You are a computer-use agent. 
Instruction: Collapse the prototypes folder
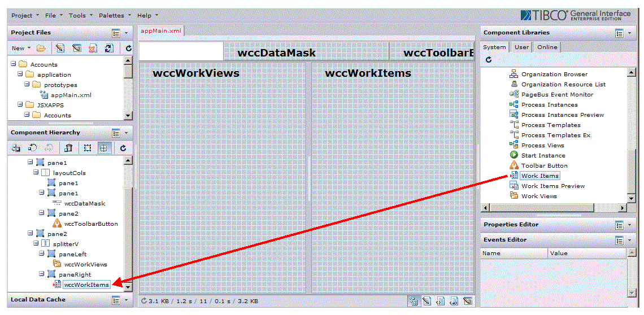(x=27, y=85)
